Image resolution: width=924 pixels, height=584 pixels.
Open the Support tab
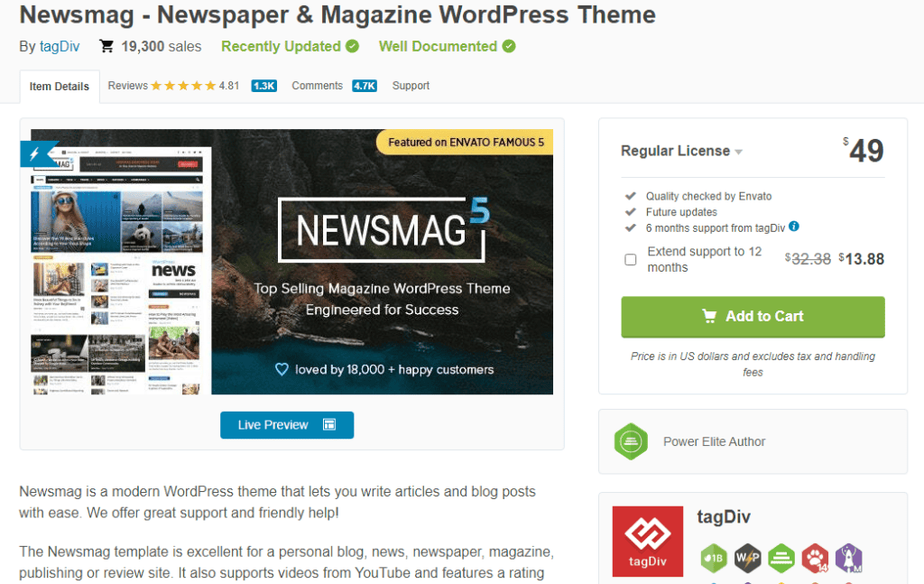[x=411, y=86]
